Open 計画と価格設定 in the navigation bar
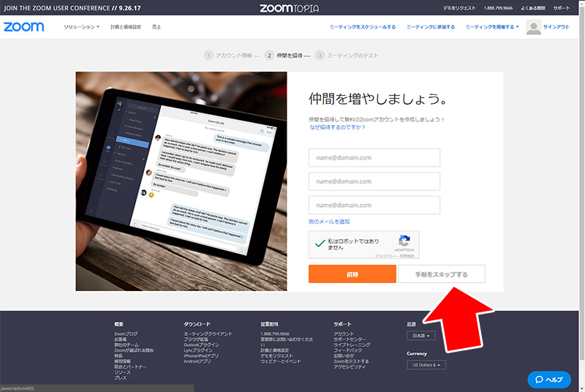585x392 pixels. click(127, 27)
